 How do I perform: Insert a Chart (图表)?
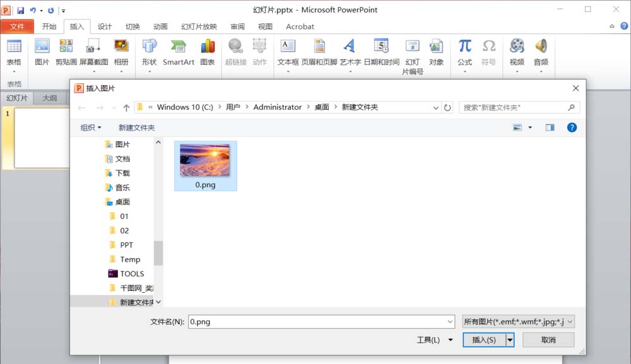coord(208,52)
